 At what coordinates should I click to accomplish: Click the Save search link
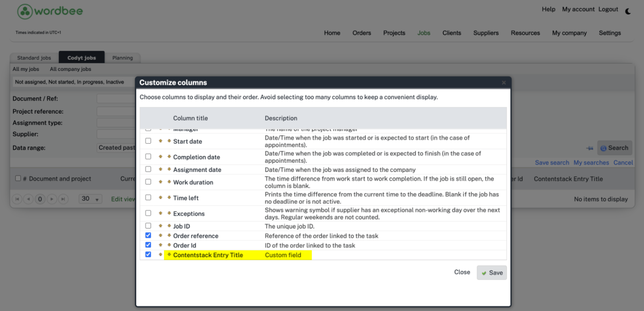[x=552, y=163]
